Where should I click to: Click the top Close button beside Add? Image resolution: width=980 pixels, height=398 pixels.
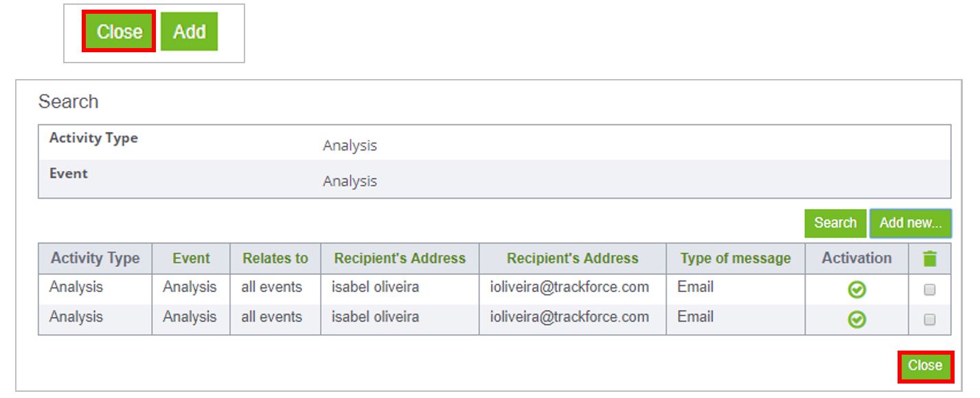coord(119,32)
